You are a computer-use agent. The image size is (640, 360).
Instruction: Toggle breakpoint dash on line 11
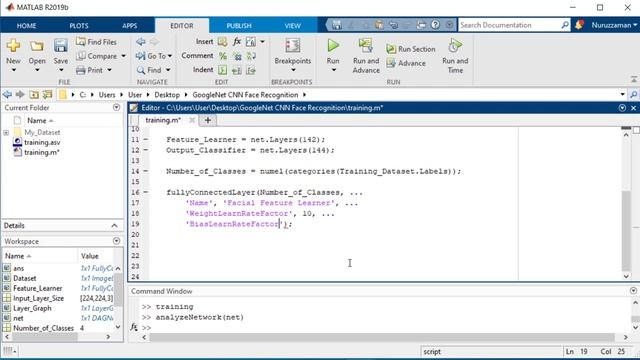pos(146,140)
